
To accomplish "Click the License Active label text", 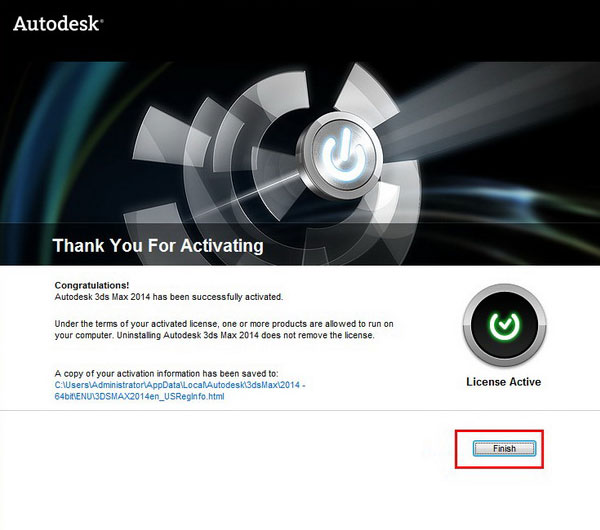I will (x=504, y=382).
